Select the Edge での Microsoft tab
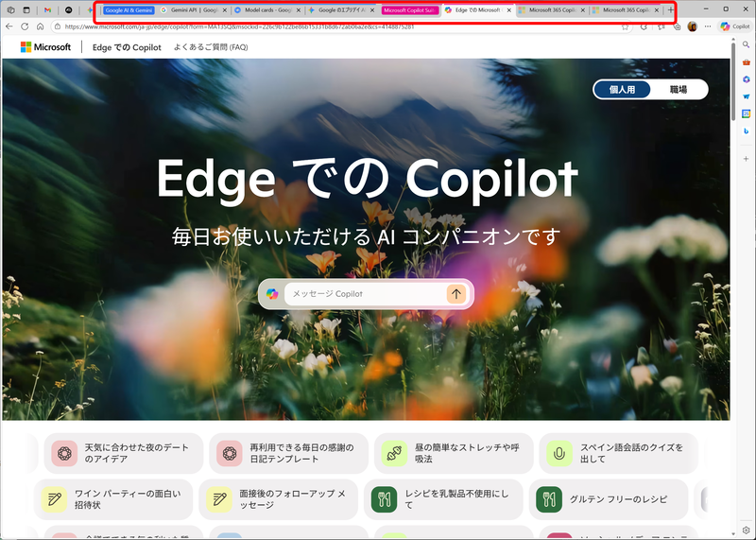The height and width of the screenshot is (540, 756). coord(477,10)
